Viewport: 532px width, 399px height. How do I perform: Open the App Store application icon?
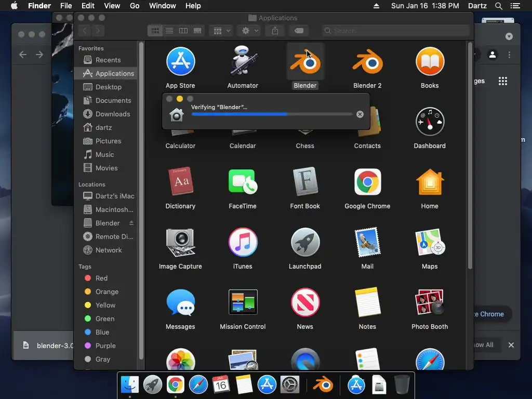pyautogui.click(x=180, y=61)
